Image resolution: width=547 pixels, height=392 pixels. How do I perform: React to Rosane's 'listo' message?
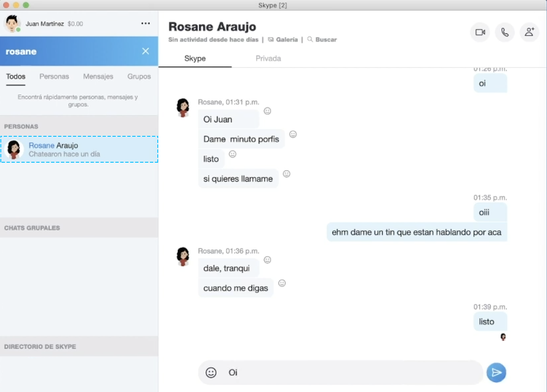(x=233, y=154)
